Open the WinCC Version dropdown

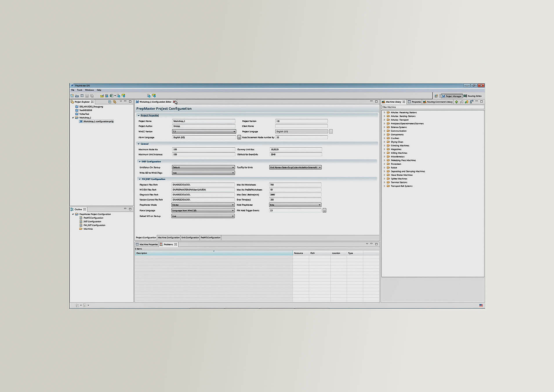tap(204, 132)
